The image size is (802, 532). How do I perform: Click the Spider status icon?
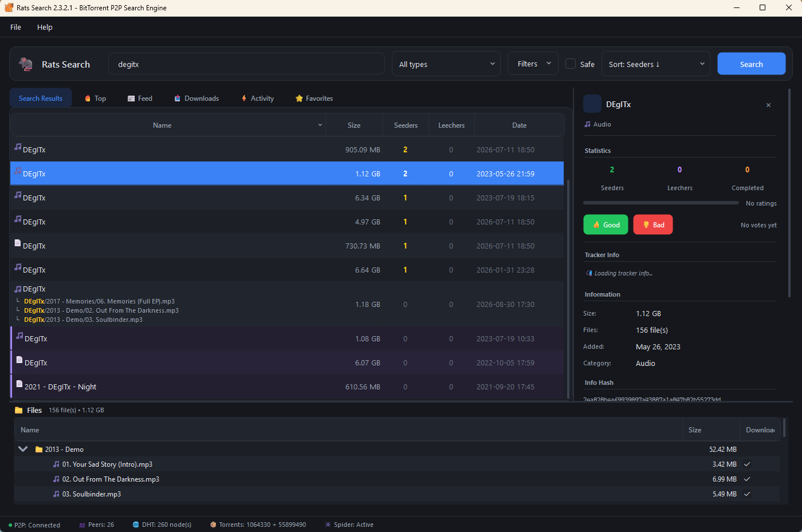[x=328, y=525]
